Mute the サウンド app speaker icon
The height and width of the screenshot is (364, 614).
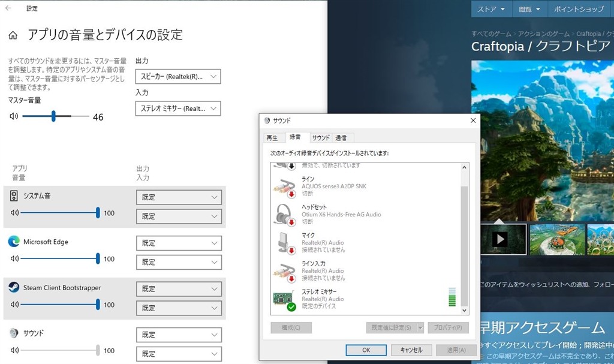(14, 350)
